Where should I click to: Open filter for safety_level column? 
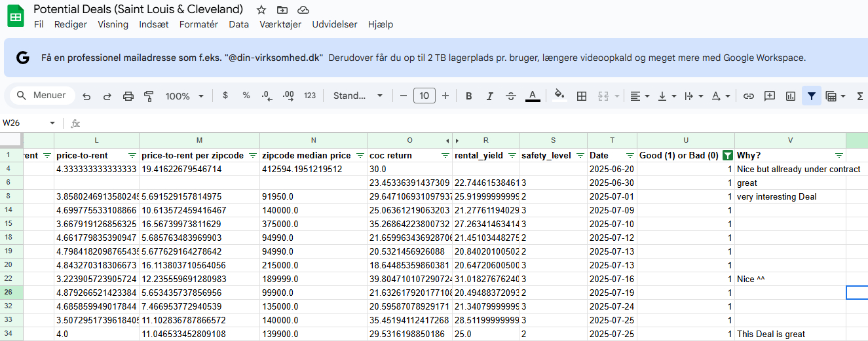[580, 156]
